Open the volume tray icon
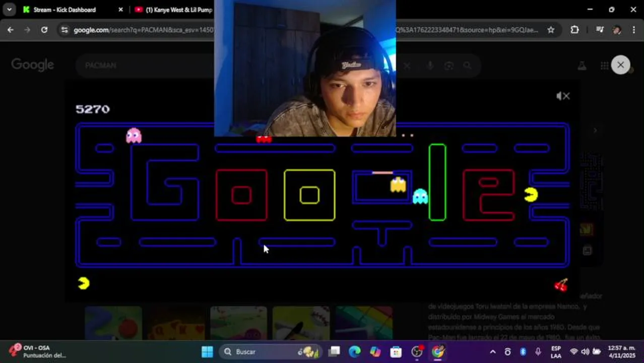 585,351
